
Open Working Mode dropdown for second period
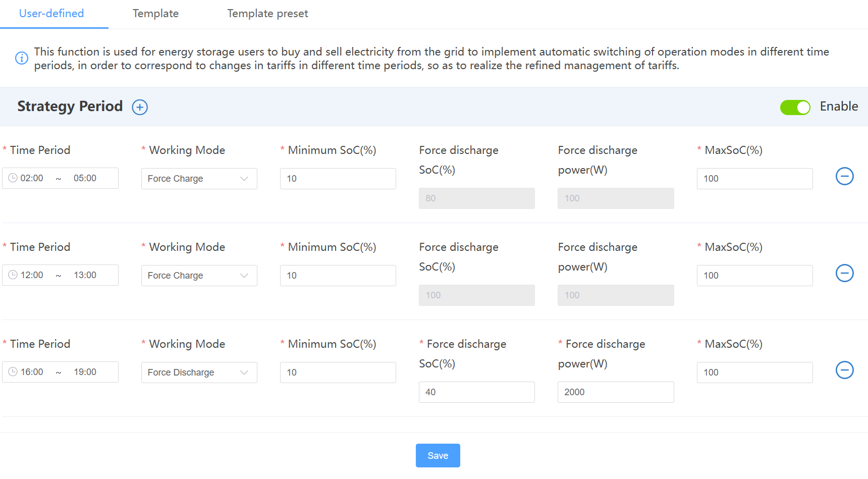pos(199,276)
